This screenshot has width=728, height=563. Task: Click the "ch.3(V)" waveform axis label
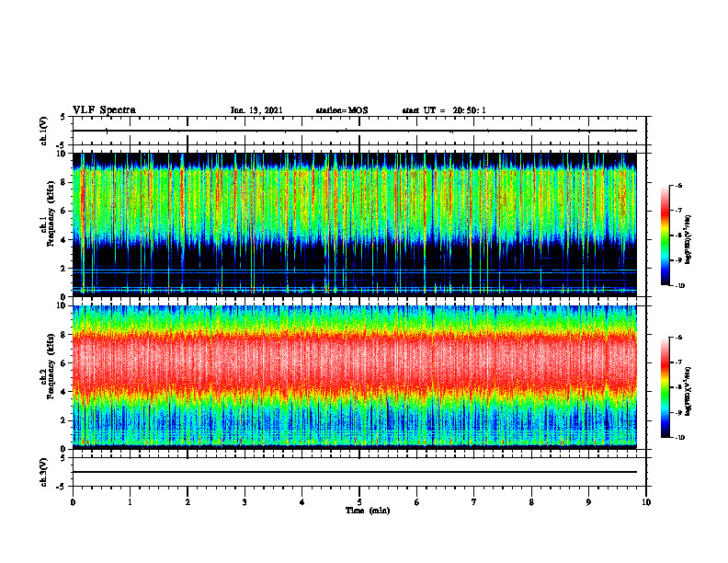click(x=44, y=472)
